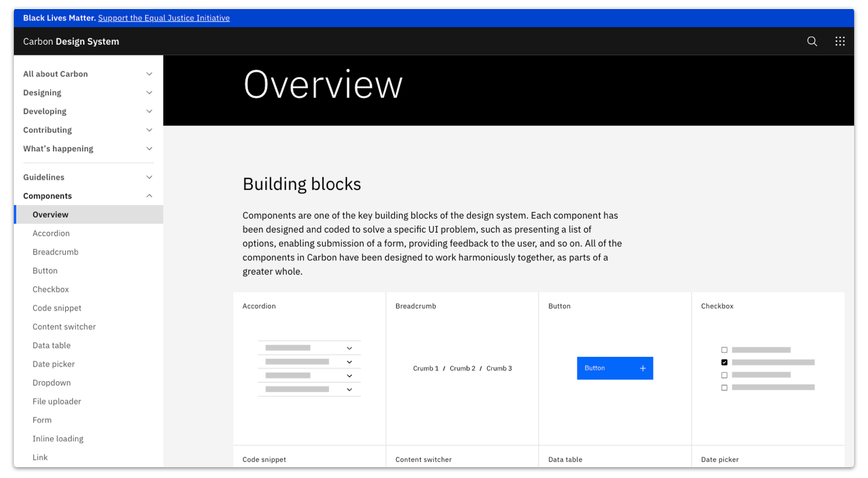The width and height of the screenshot is (868, 478).
Task: Open Data table in the sidebar
Action: click(x=89, y=345)
